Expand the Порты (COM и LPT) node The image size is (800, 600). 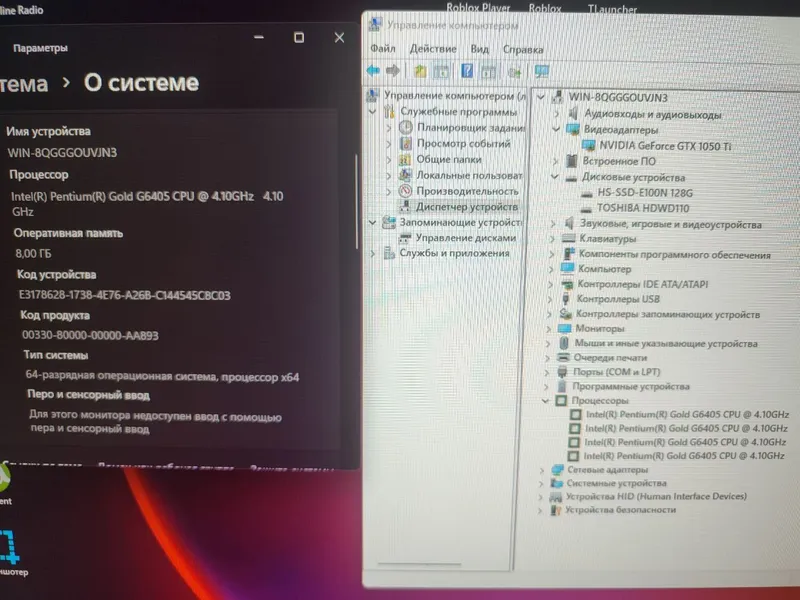click(547, 372)
